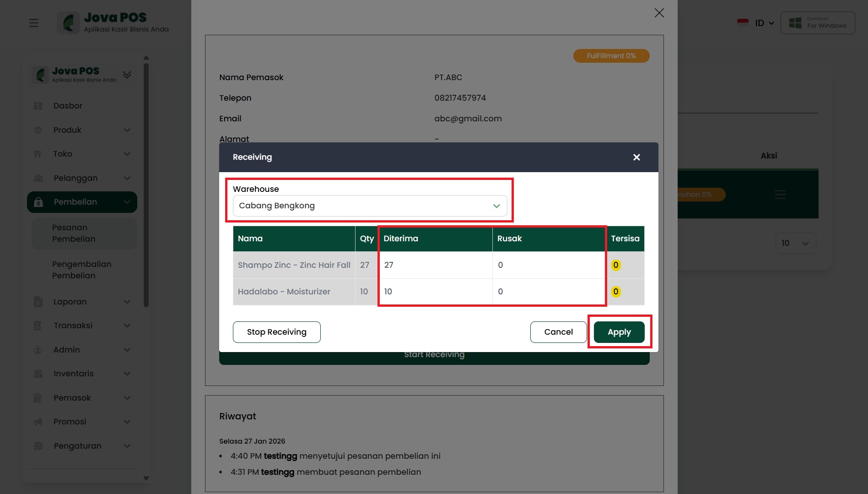The image size is (868, 494).
Task: Click the Promosi megaphone icon
Action: click(38, 422)
